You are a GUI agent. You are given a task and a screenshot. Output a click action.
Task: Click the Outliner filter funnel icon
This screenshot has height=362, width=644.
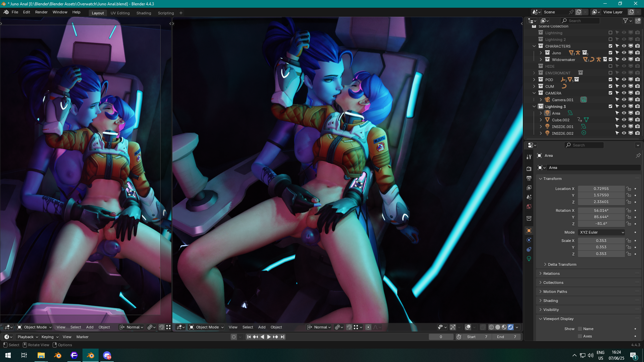click(625, 21)
